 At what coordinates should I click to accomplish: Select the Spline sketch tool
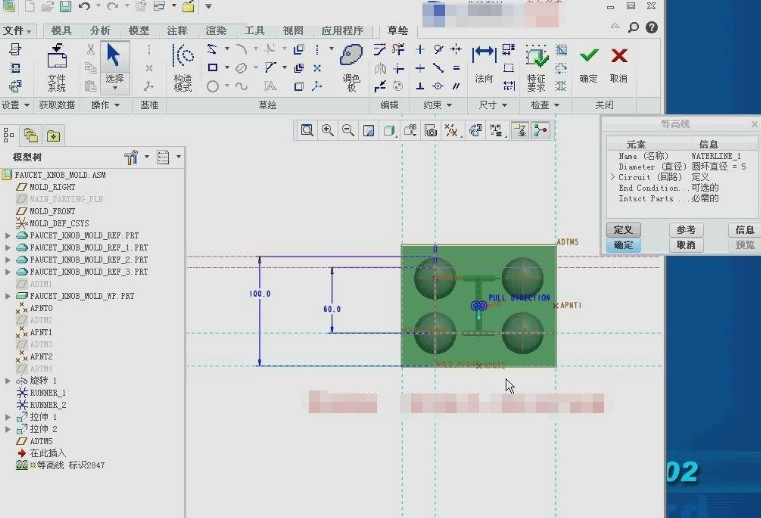coord(241,86)
